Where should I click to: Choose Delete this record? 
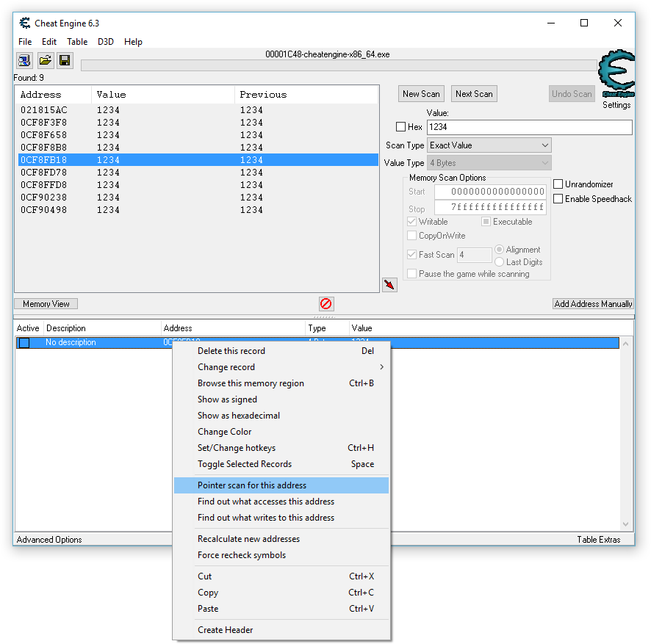click(x=281, y=350)
